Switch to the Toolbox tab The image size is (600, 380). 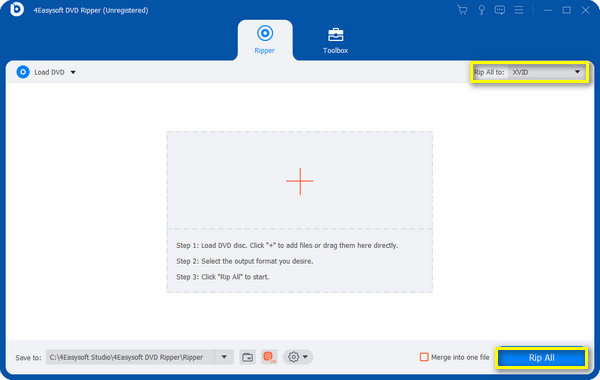pyautogui.click(x=336, y=40)
